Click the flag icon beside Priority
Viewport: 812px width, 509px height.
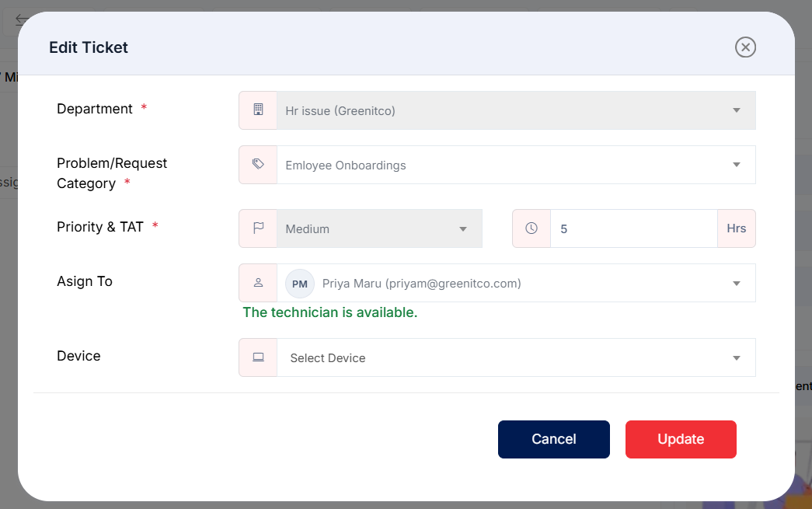[x=258, y=228]
